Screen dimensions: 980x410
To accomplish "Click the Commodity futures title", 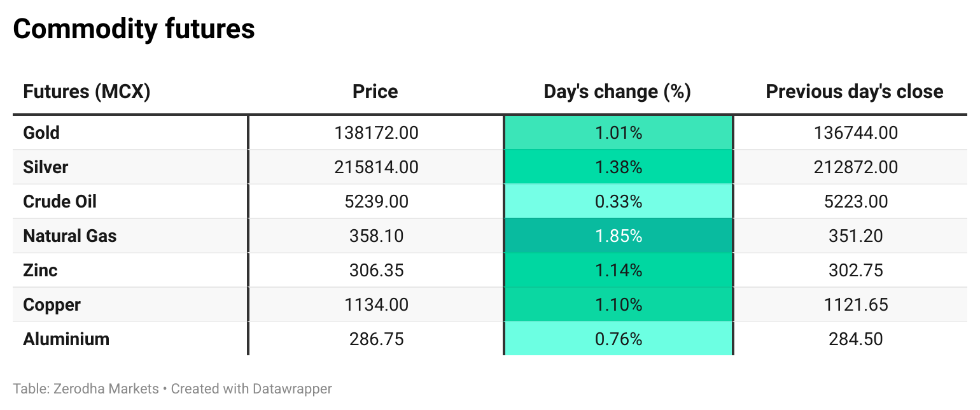I will (x=134, y=29).
